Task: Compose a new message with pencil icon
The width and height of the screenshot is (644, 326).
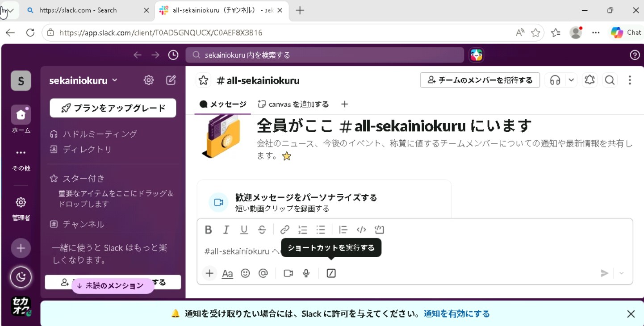Action: click(x=171, y=80)
